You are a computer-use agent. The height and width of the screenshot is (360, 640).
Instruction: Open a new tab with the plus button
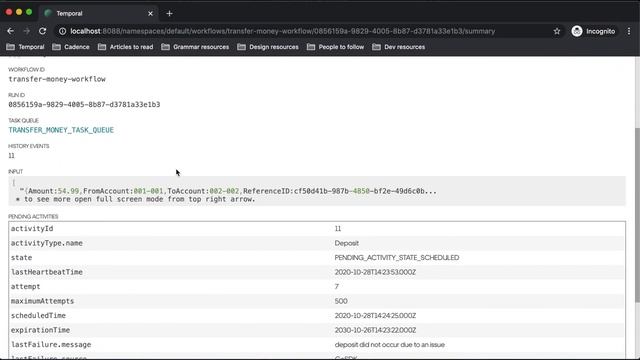pyautogui.click(x=169, y=13)
